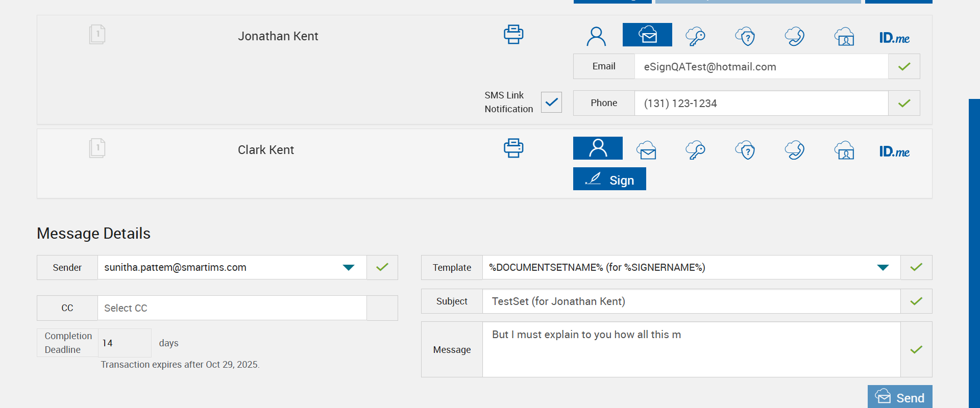Click document page icon beside Jonathan Kent
980x408 pixels.
[97, 35]
